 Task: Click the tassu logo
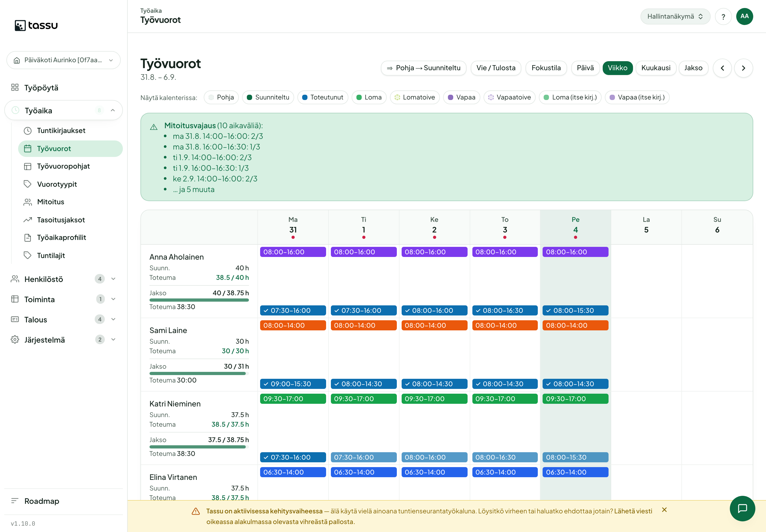click(36, 25)
